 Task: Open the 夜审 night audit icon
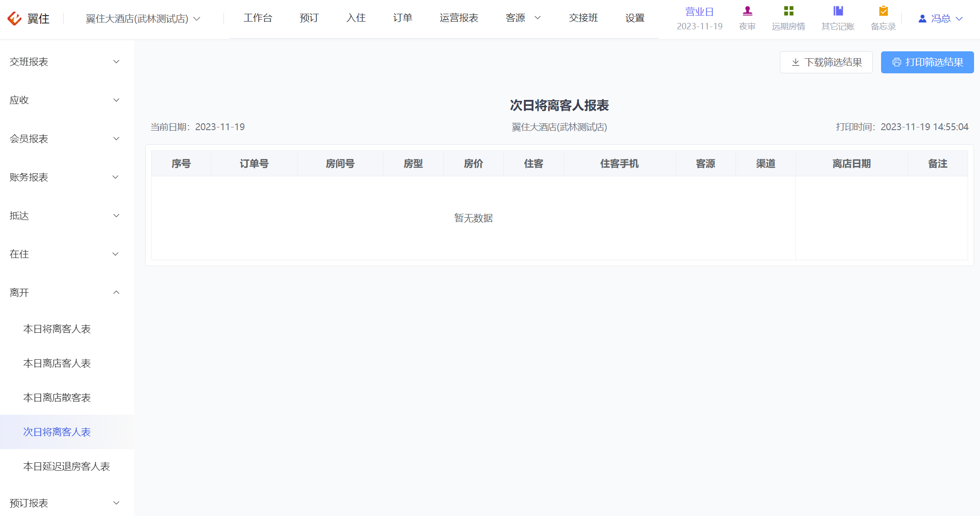pos(747,11)
